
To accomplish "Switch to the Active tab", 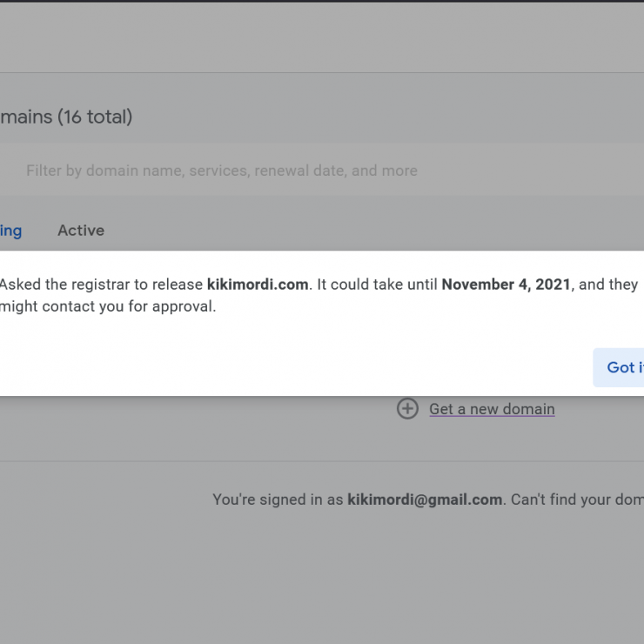I will [81, 231].
